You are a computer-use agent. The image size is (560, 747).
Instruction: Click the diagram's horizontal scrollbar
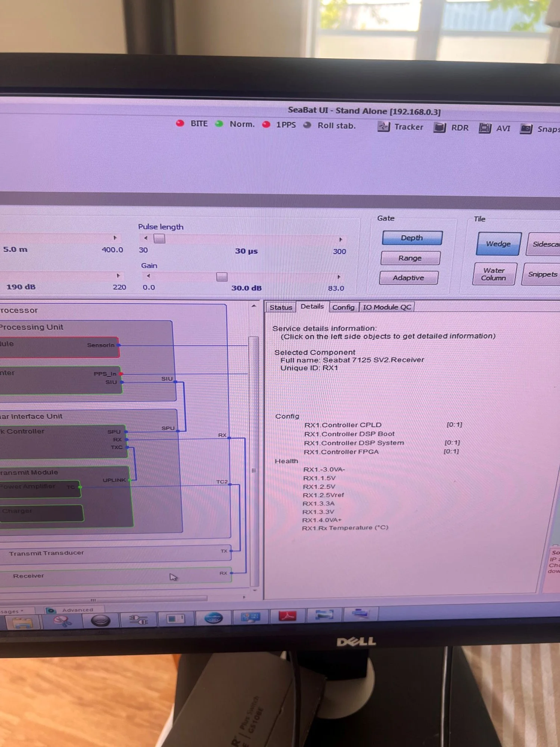click(103, 600)
